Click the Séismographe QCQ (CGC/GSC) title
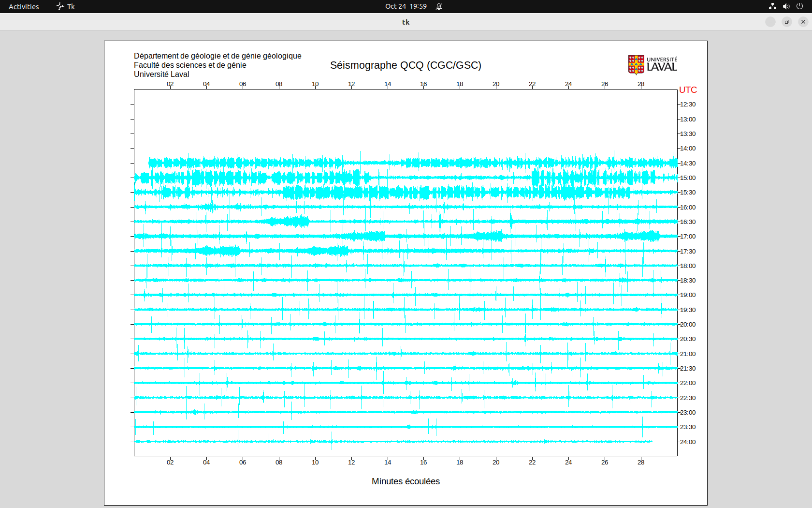Screen dimensions: 812x508 pyautogui.click(x=406, y=65)
